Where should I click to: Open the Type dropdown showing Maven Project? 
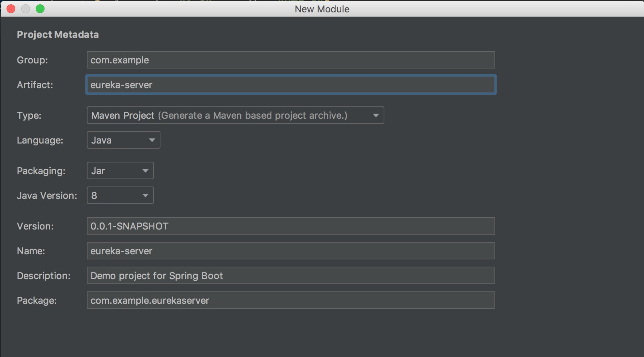[235, 115]
